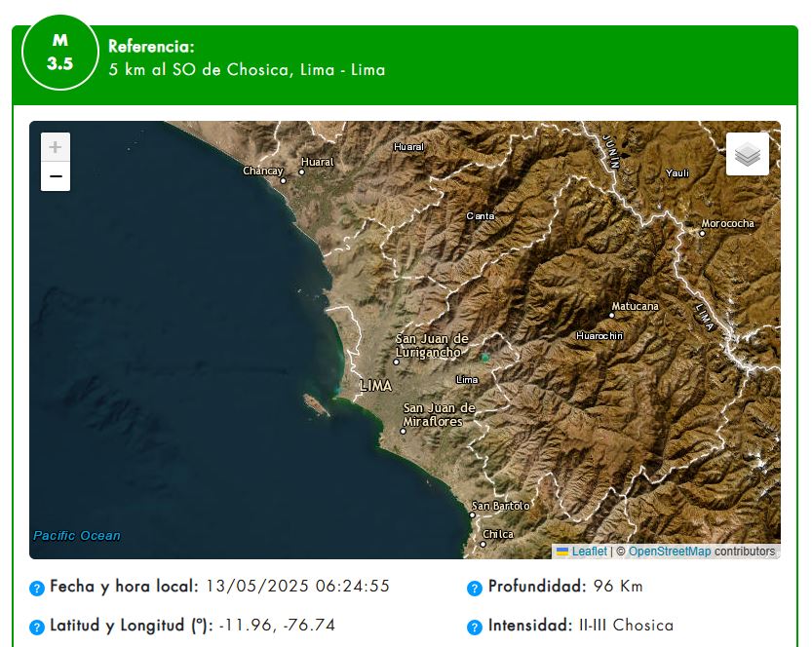The width and height of the screenshot is (812, 647).
Task: Click the Chancay town label
Action: tap(262, 171)
